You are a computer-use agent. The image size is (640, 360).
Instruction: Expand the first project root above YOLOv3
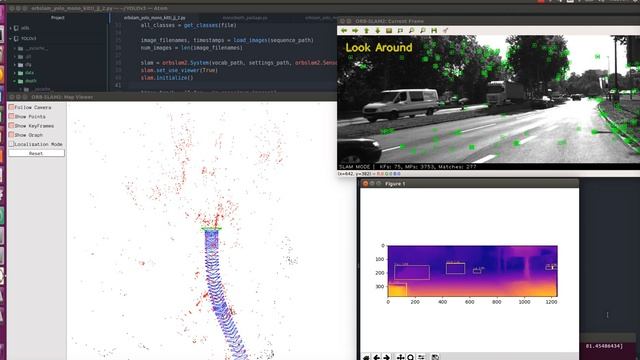tap(11, 28)
